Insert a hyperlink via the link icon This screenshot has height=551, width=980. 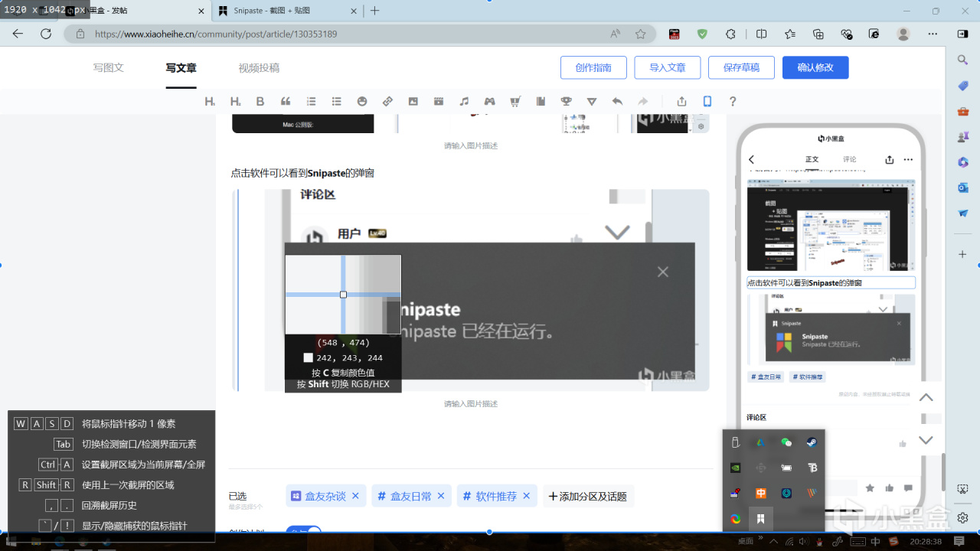pyautogui.click(x=387, y=101)
